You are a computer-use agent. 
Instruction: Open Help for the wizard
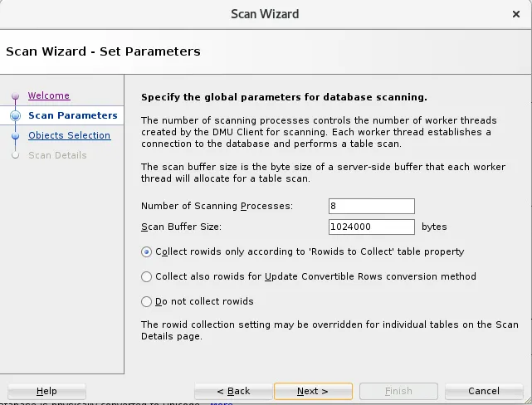46,392
